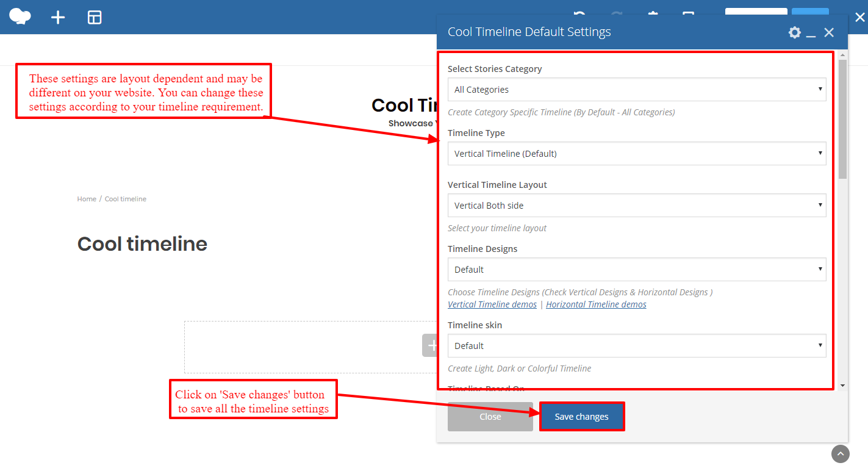Open the Vertical Timeline demos link

tap(492, 304)
